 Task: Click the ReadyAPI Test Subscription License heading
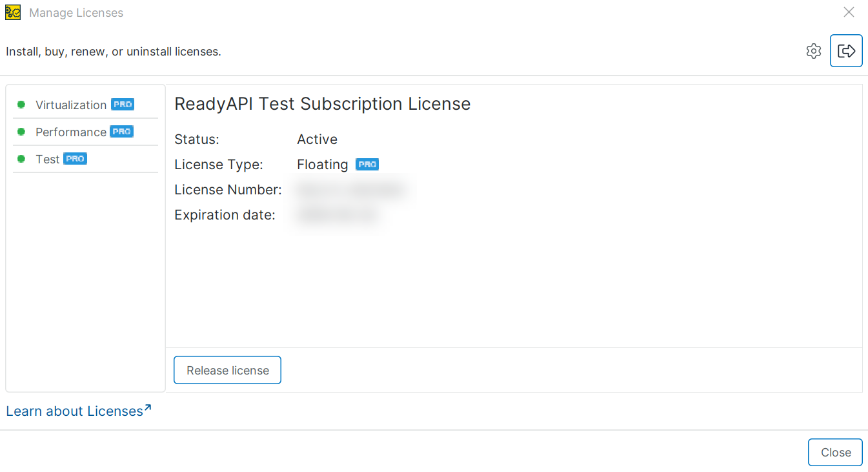point(323,103)
